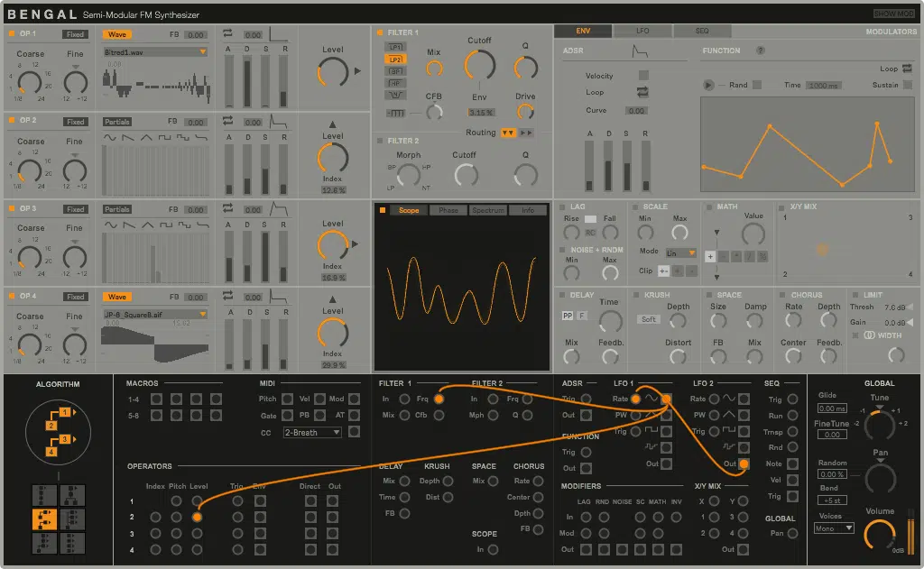924x569 pixels.
Task: Open the Function help question mark
Action: 761,50
